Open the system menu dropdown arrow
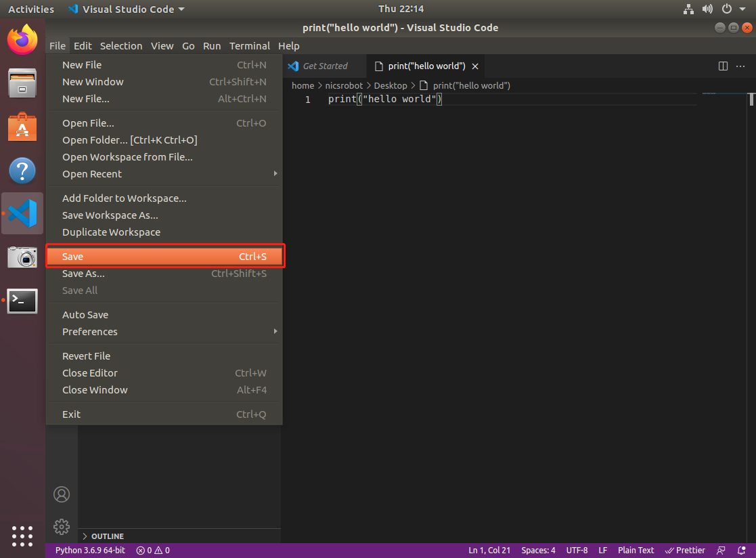 pos(742,9)
